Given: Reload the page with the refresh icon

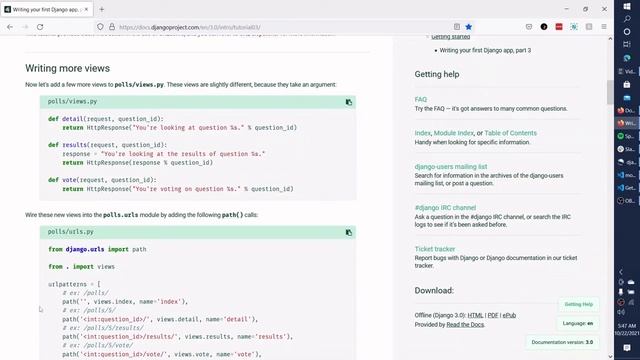Looking at the screenshot, I should [x=40, y=27].
